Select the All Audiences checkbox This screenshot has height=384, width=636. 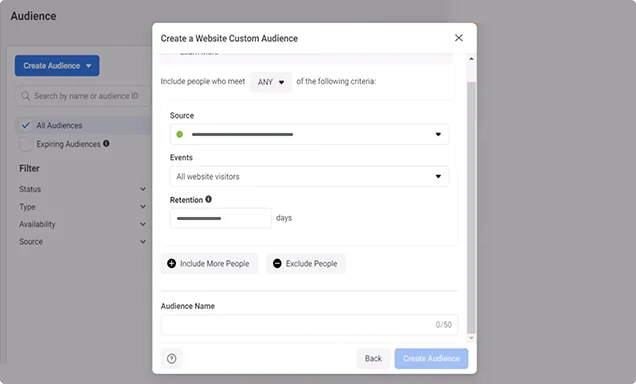click(x=26, y=125)
